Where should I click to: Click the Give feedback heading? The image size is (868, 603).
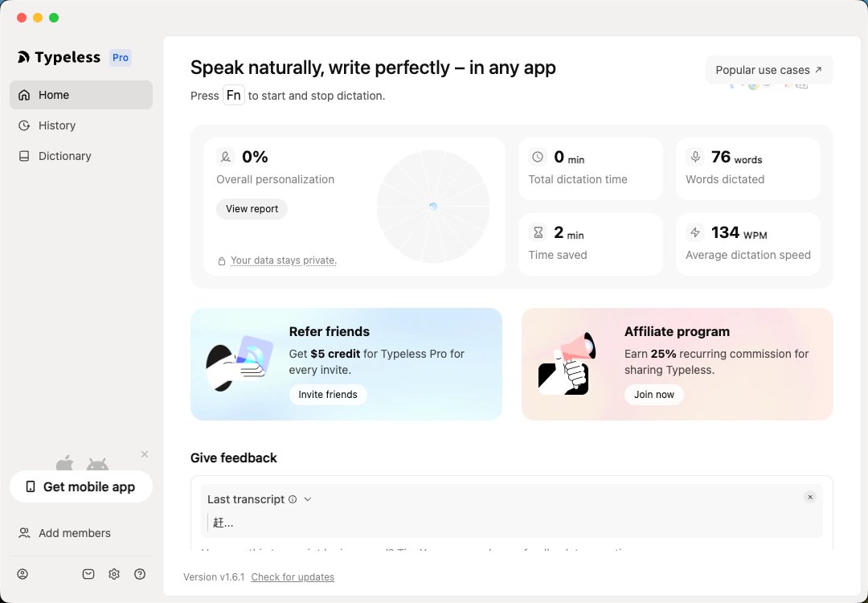click(x=234, y=458)
